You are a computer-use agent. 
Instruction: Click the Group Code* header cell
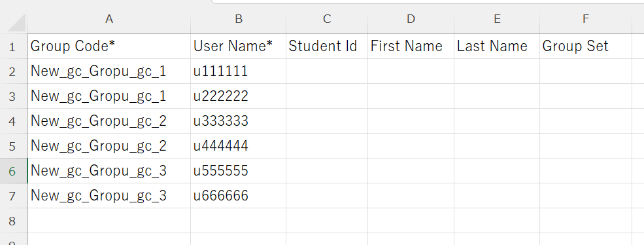[x=109, y=47]
